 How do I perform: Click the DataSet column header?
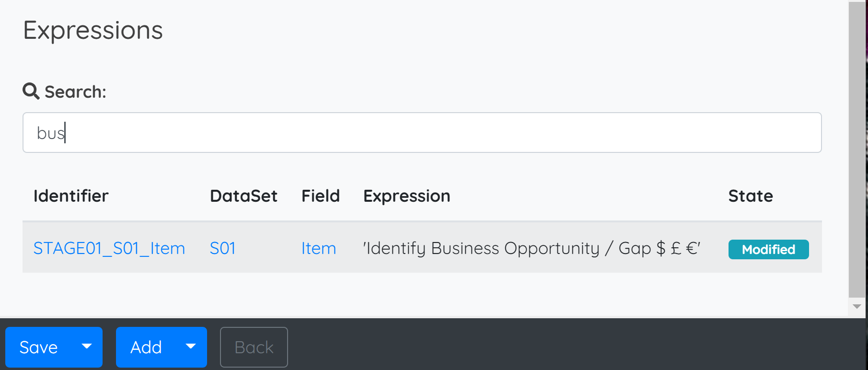click(x=243, y=196)
